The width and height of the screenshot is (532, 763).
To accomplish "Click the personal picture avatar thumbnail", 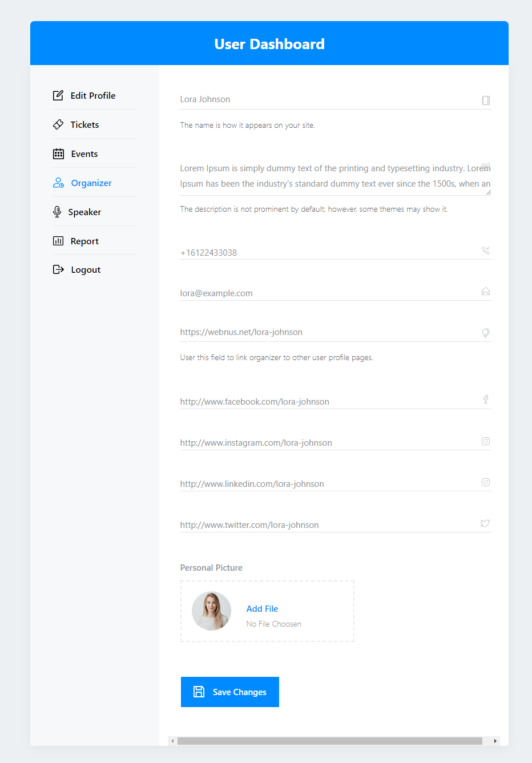I will [x=211, y=611].
